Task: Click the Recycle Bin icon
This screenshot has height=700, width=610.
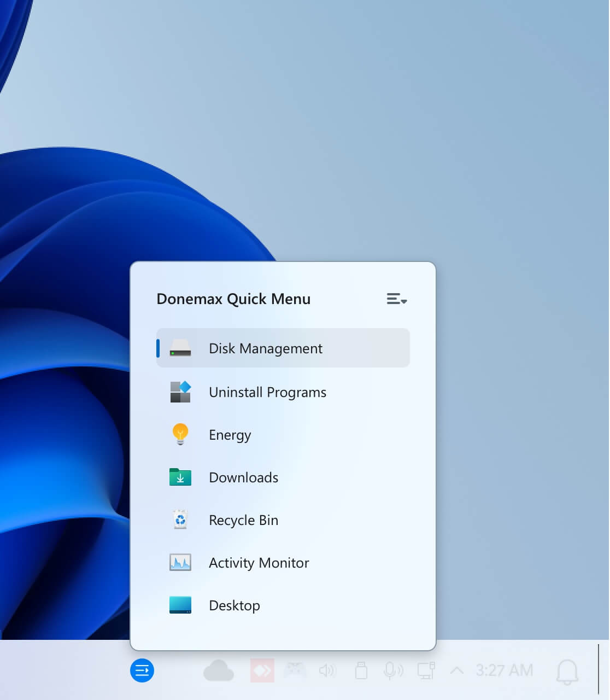Action: click(x=180, y=520)
